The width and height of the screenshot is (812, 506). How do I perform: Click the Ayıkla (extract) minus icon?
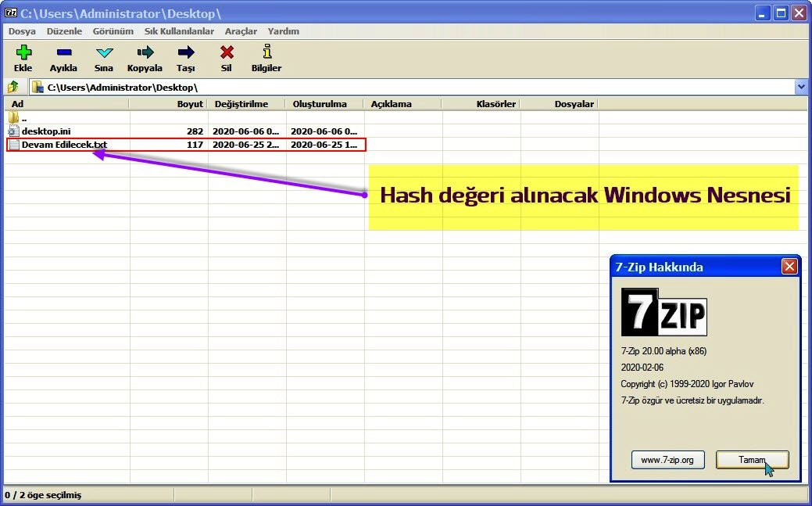[64, 52]
